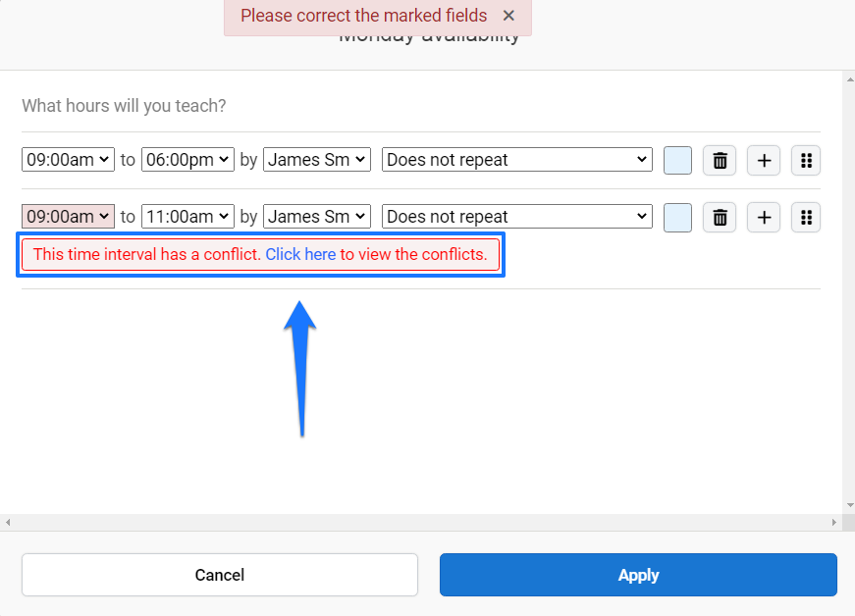Image resolution: width=855 pixels, height=616 pixels.
Task: Delete the conflicting 09:00am–11:00am interval
Action: 719,217
